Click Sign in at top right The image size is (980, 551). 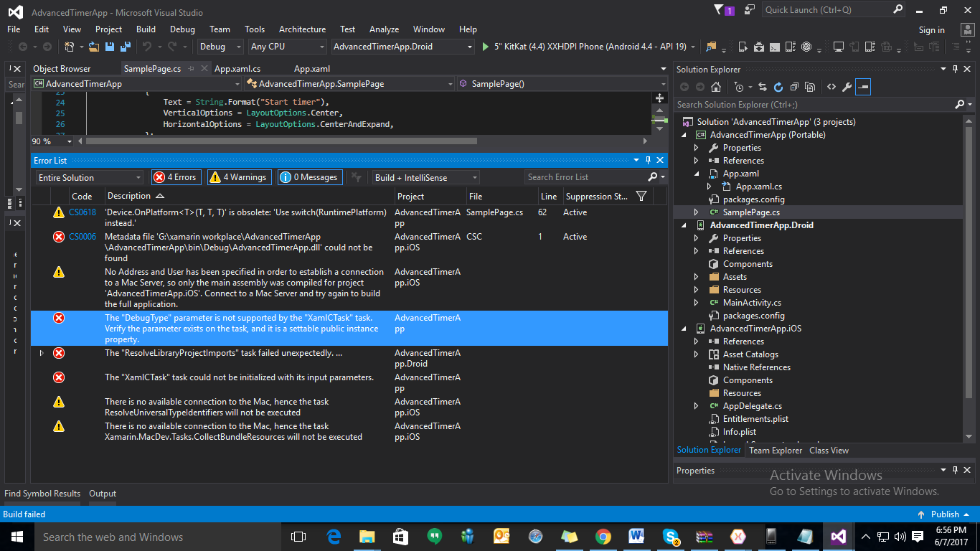click(931, 30)
